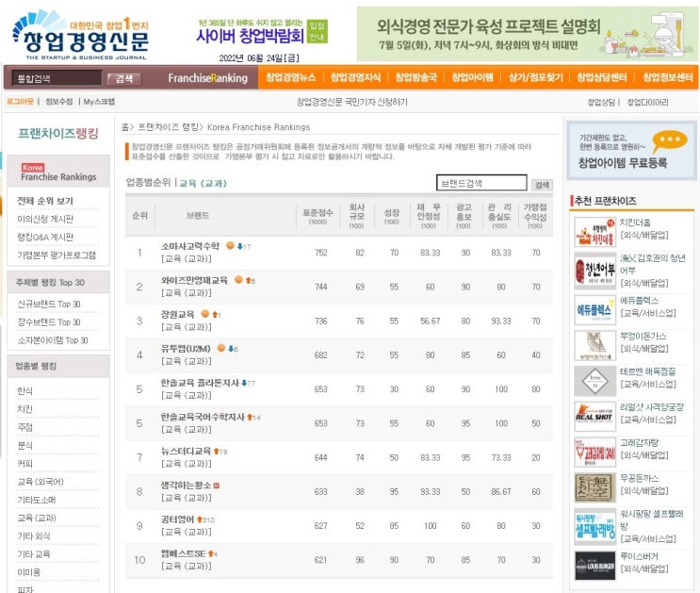
Task: Select the 한식 industry category
Action: pos(24,391)
